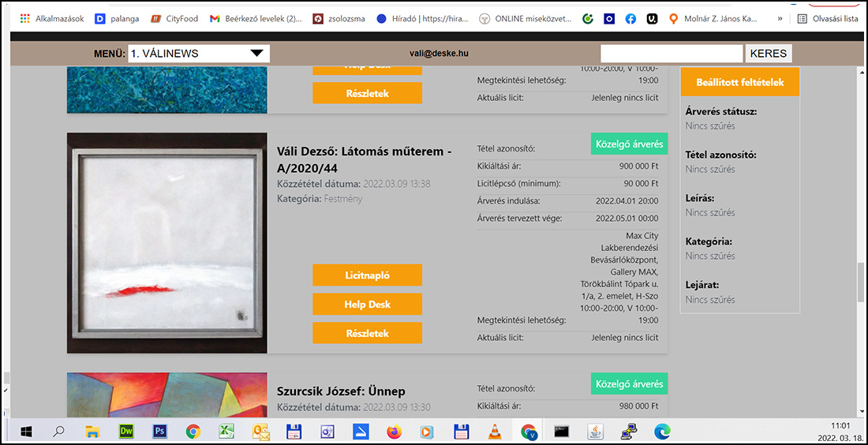The height and width of the screenshot is (445, 868).
Task: Open Outlook form taskbar icon beside floppy
Action: [x=327, y=431]
